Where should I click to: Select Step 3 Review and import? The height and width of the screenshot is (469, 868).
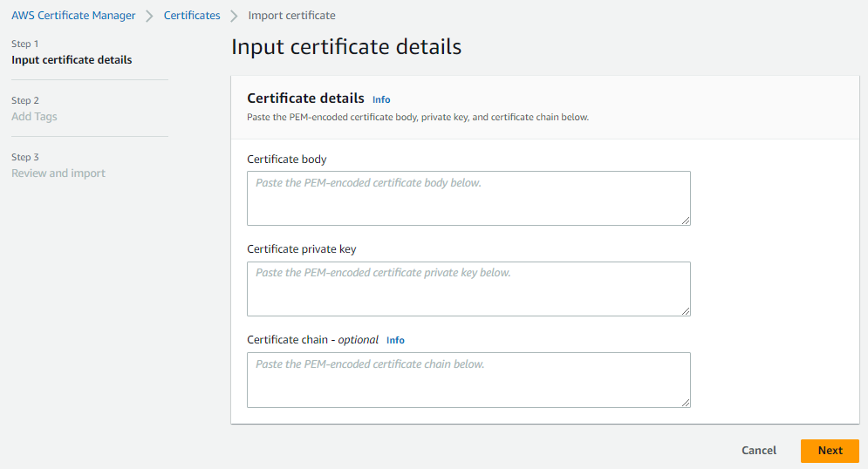[58, 173]
